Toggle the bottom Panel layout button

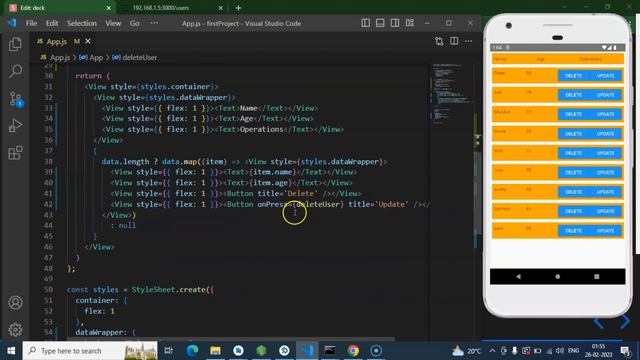pyautogui.click(x=380, y=23)
